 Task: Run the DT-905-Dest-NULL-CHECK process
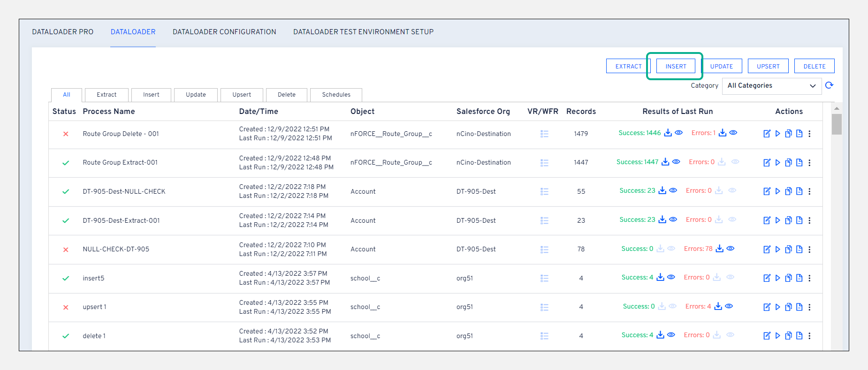[777, 191]
